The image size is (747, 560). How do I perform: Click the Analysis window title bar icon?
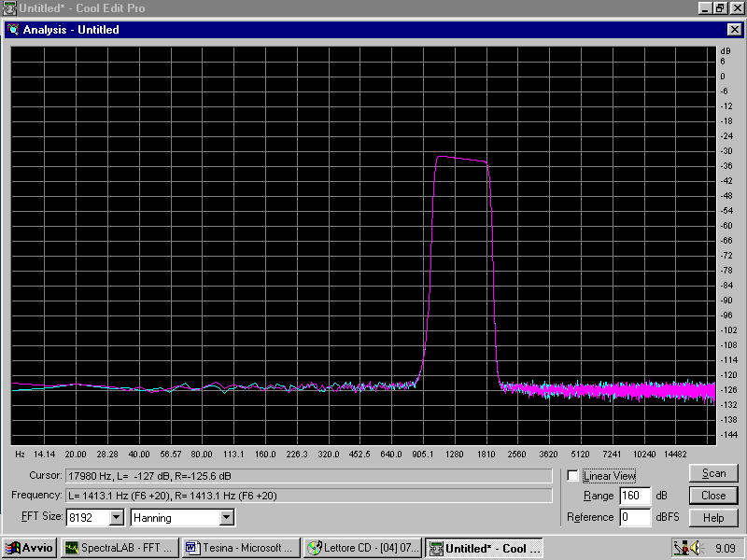pos(13,30)
